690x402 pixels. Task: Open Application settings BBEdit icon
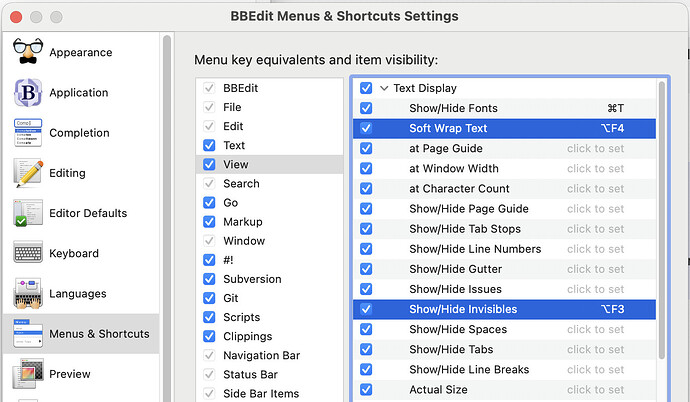pyautogui.click(x=28, y=92)
